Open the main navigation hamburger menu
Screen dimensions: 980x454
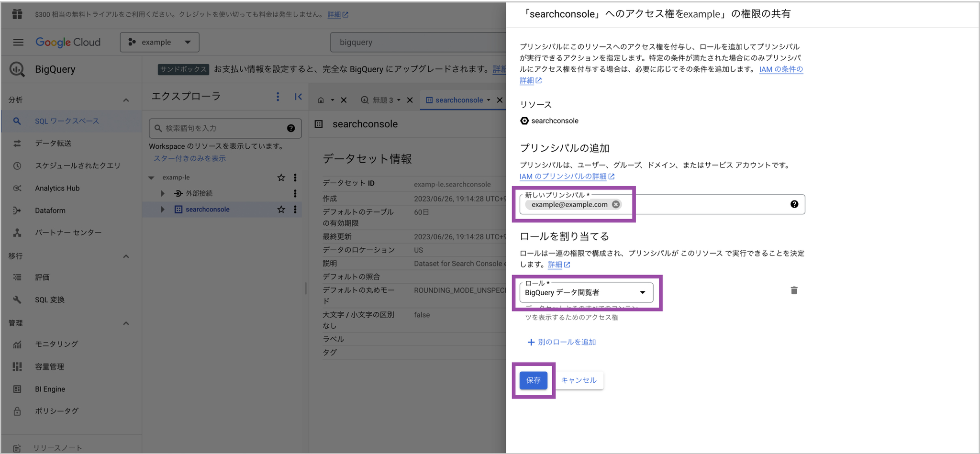pyautogui.click(x=18, y=42)
